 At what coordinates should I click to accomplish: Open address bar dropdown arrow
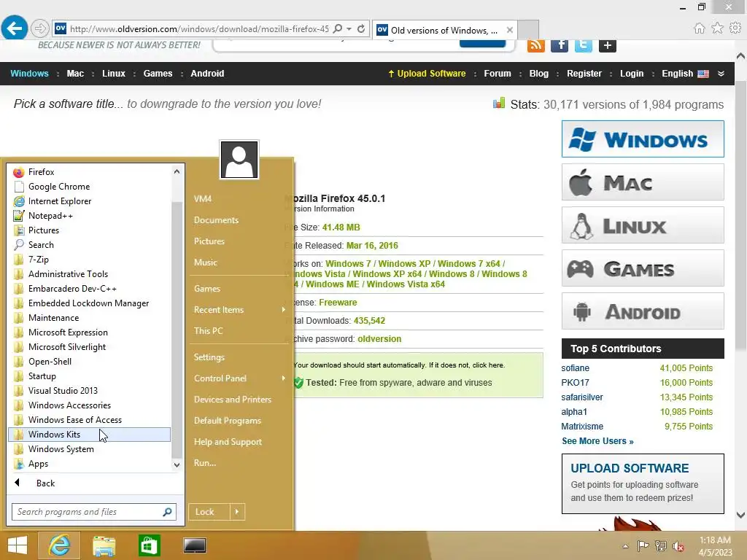point(349,28)
